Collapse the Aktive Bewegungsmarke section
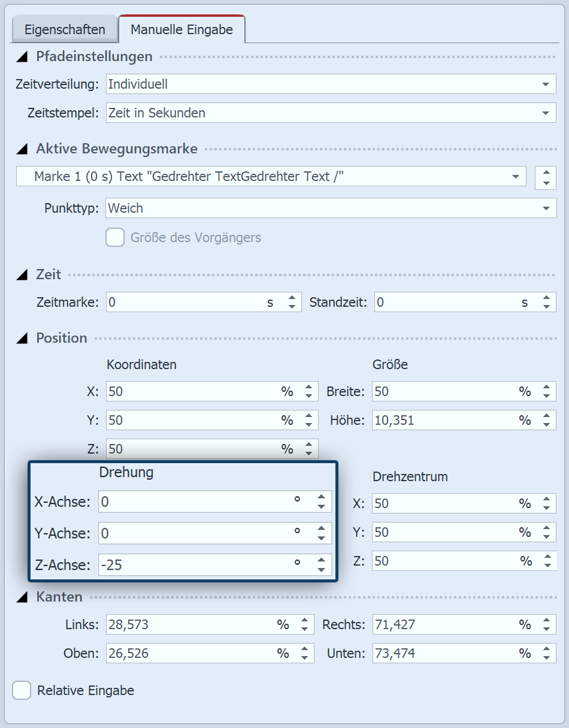This screenshot has height=728, width=569. point(23,149)
